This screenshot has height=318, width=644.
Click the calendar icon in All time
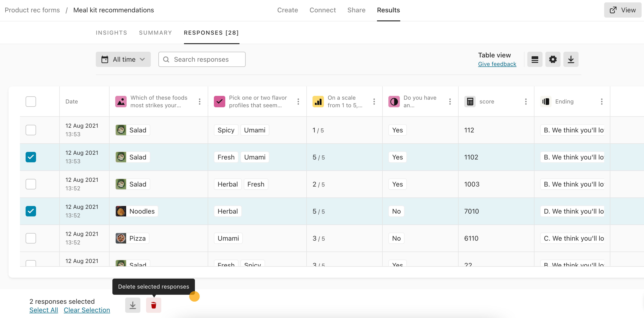click(105, 59)
